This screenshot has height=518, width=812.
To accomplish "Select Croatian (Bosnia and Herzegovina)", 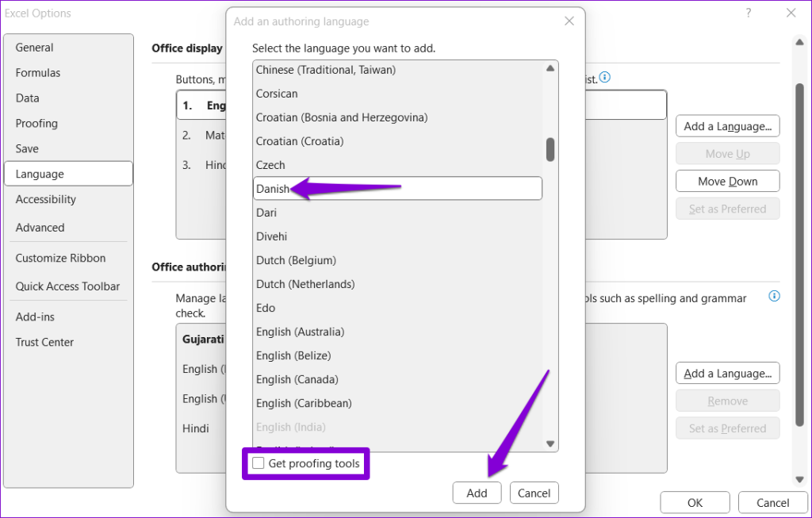I will coord(397,117).
